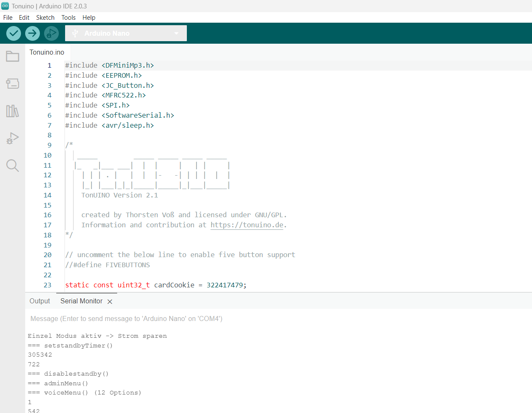Open the Arduino Nano board selector dropdown
This screenshot has width=532, height=413.
pos(126,33)
